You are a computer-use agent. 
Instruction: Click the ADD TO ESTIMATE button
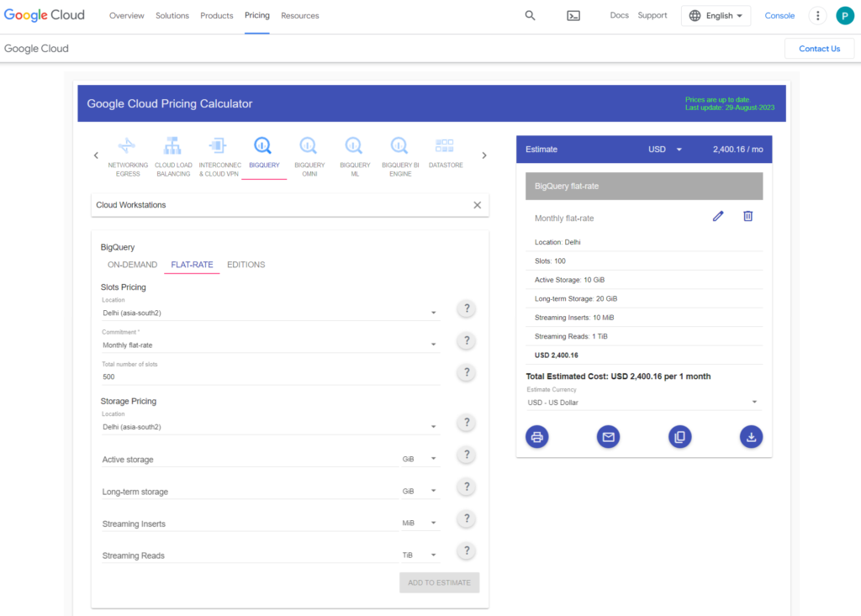[439, 582]
